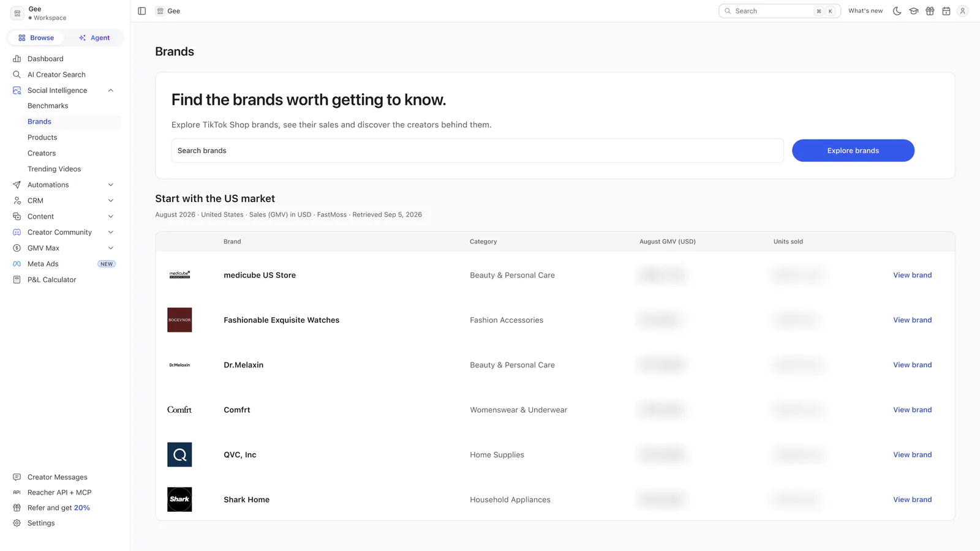The height and width of the screenshot is (551, 980).
Task: Go to Products page
Action: click(x=42, y=138)
